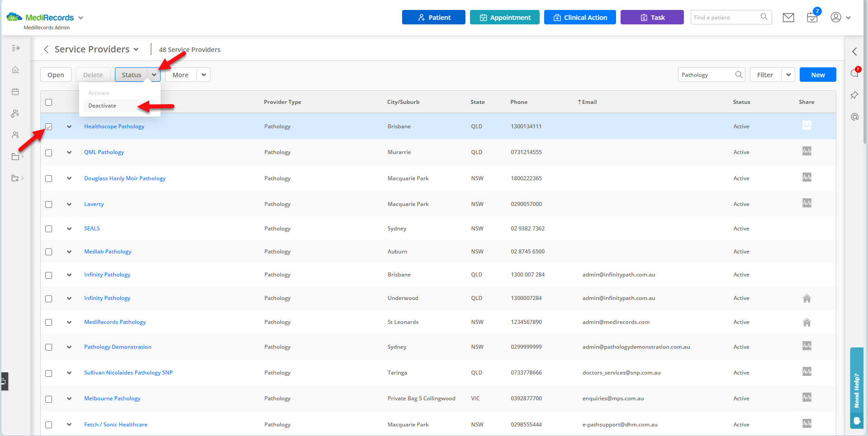Check the Douglass Hanly Moir Pathology checkbox

point(49,178)
